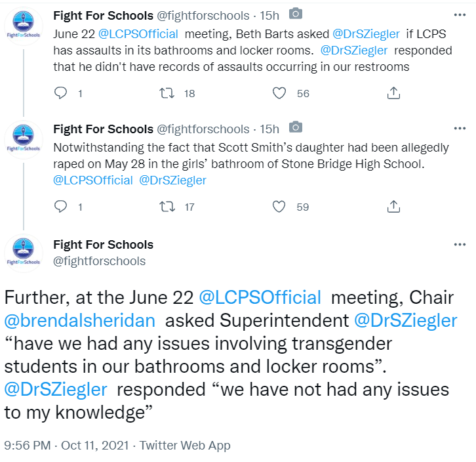Open more options menu on main tweet
Screen dimensions: 476x462
click(460, 244)
